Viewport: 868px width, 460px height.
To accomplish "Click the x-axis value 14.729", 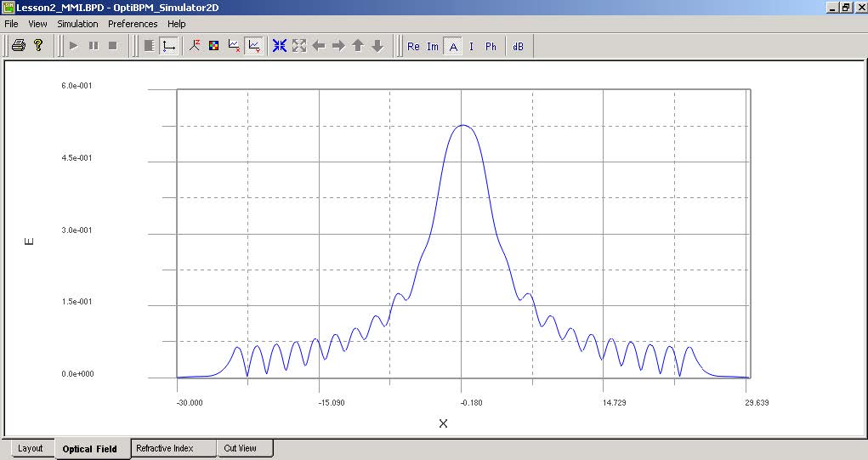I will pos(614,402).
